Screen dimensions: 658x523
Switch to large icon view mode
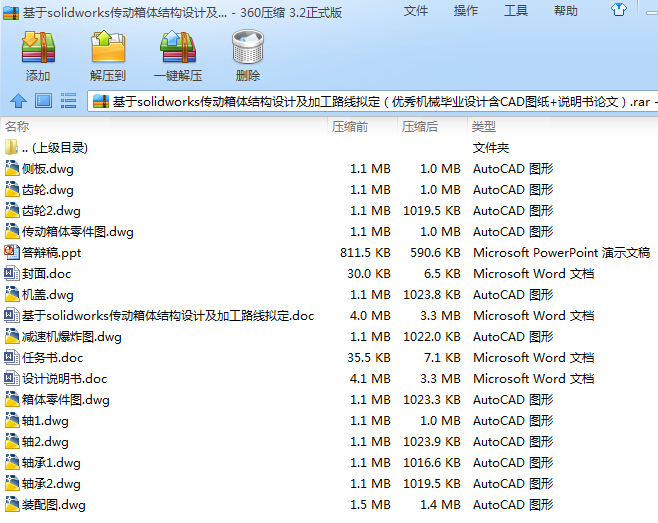coord(43,101)
